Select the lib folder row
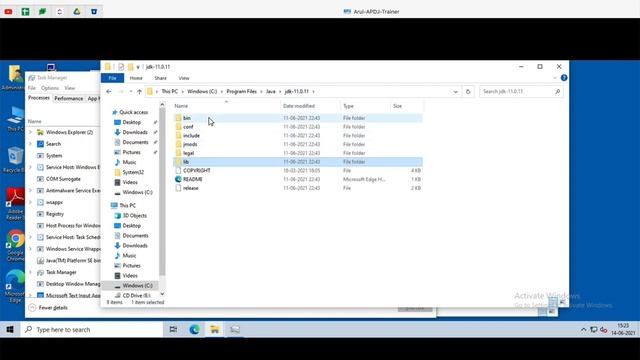640x360 pixels. (x=298, y=162)
